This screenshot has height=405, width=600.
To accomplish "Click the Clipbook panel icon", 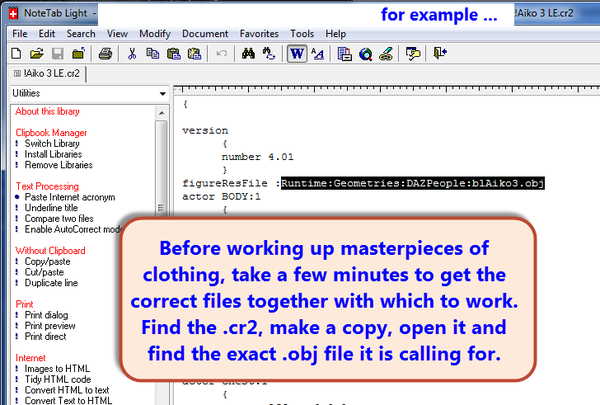I will click(344, 53).
